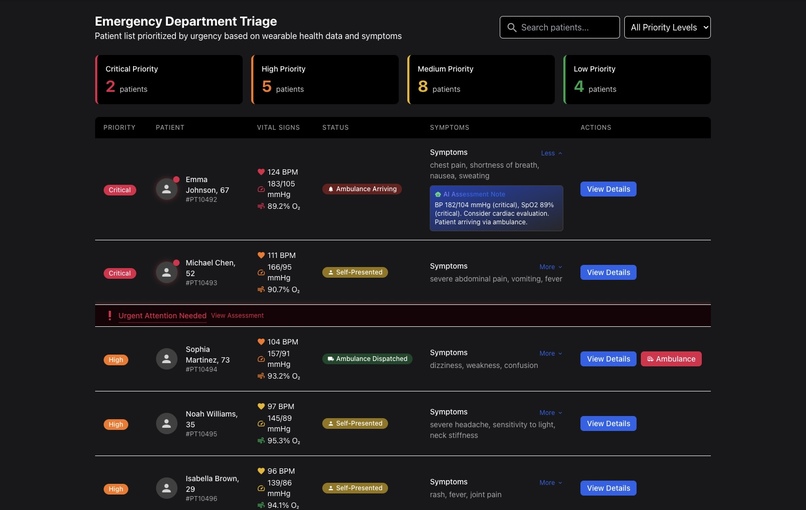Focus the Search patients field
The width and height of the screenshot is (806, 510).
(559, 27)
